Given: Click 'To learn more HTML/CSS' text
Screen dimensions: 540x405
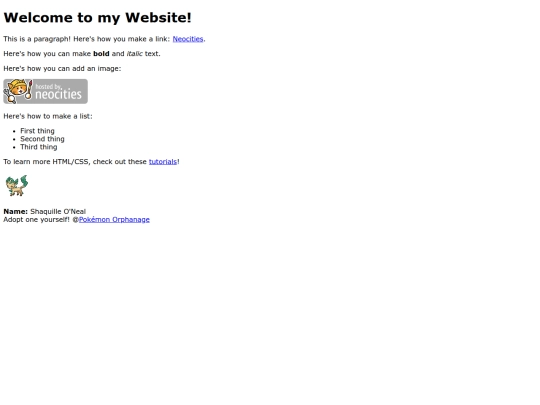Looking at the screenshot, I should (x=46, y=162).
